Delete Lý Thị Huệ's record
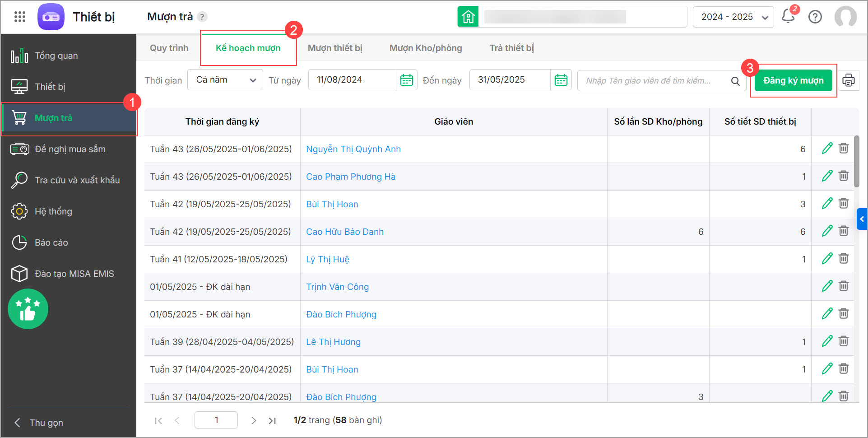 coord(844,258)
